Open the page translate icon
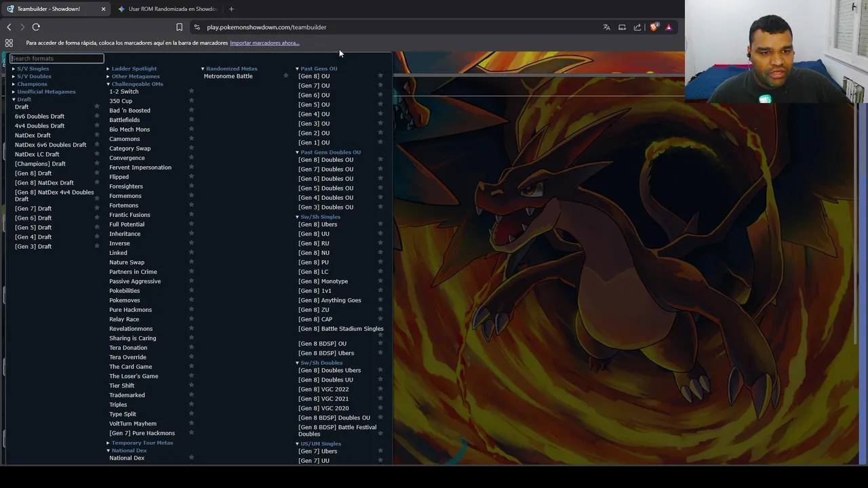Image resolution: width=868 pixels, height=488 pixels. tap(606, 27)
